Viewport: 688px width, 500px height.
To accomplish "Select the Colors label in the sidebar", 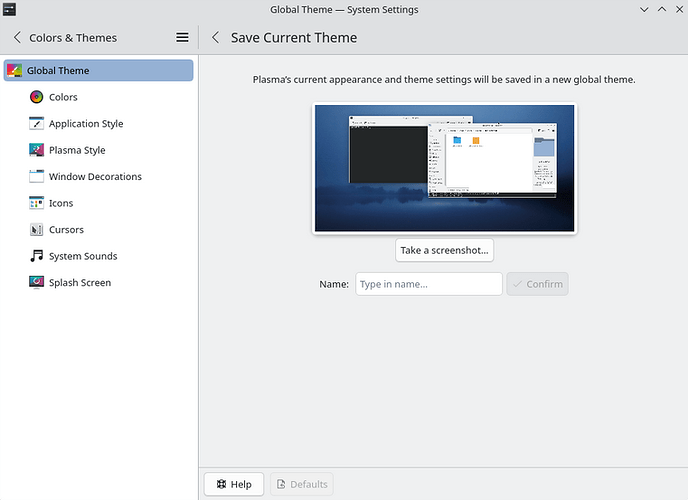I will click(x=63, y=97).
